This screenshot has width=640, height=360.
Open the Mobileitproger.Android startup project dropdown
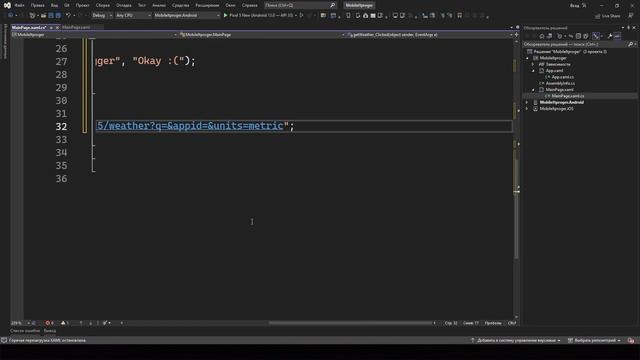[187, 16]
